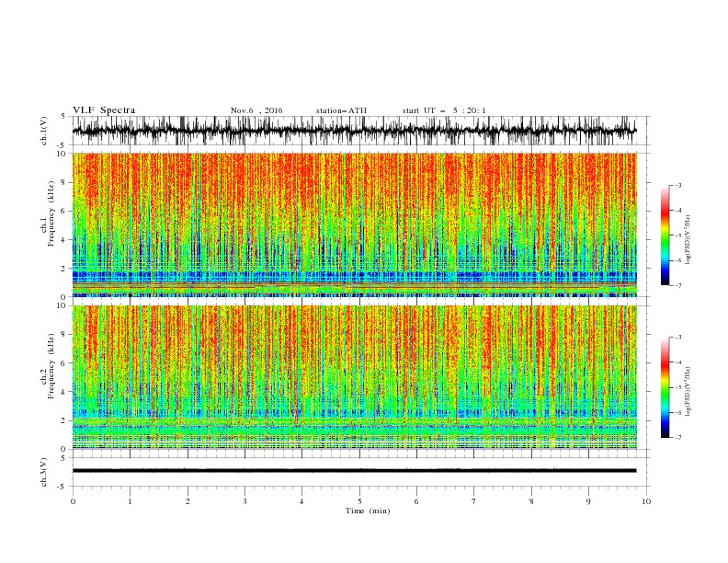Click the date label 'Nov.6 , 2016'
The width and height of the screenshot is (728, 563).
(256, 110)
